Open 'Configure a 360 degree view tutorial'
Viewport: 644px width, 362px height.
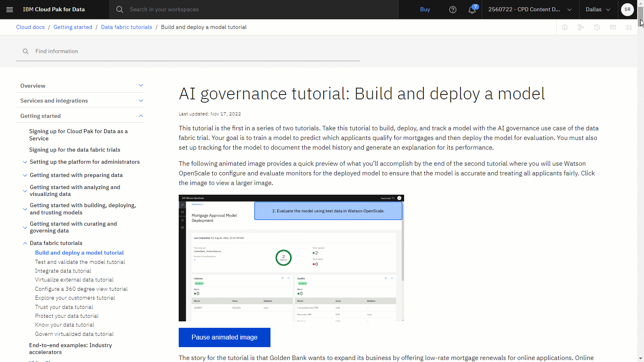tap(81, 289)
